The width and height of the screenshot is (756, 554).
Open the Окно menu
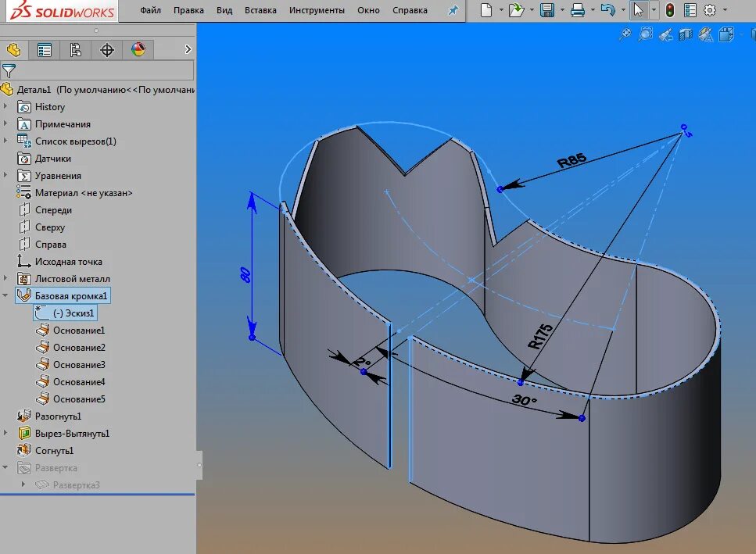[x=368, y=10]
